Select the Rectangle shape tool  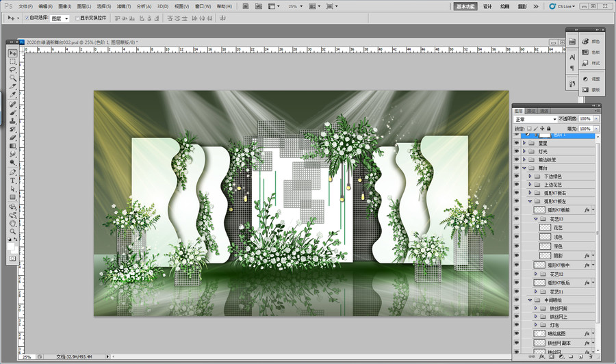coord(13,197)
